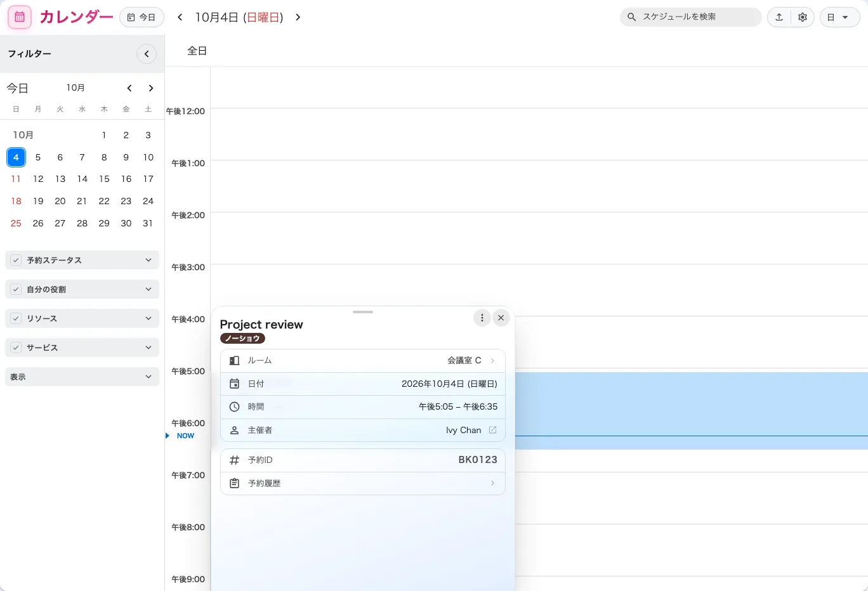Click the スケジュールを検索 search field
Viewport: 868px width, 591px height.
coord(691,17)
